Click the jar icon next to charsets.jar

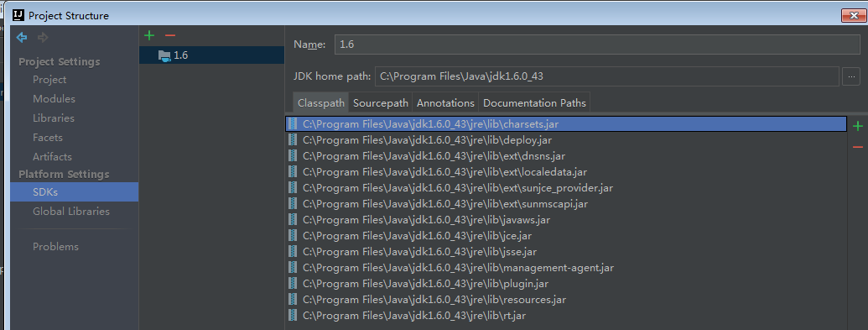pyautogui.click(x=292, y=124)
